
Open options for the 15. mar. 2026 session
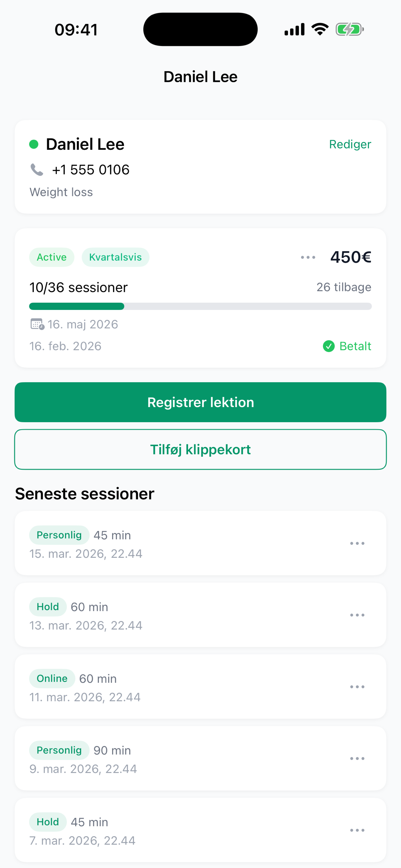tap(357, 543)
